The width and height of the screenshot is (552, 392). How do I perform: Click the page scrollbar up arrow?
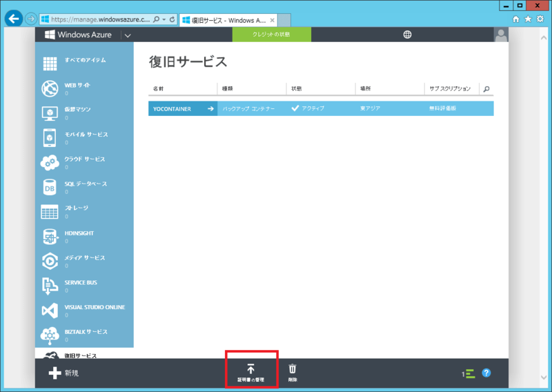pyautogui.click(x=544, y=37)
